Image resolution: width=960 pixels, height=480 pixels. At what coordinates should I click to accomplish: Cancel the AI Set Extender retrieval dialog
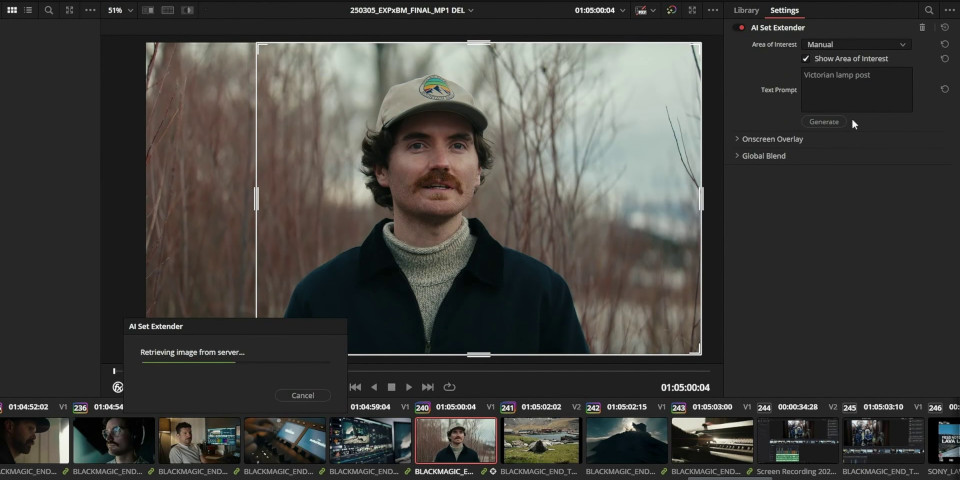tap(302, 396)
